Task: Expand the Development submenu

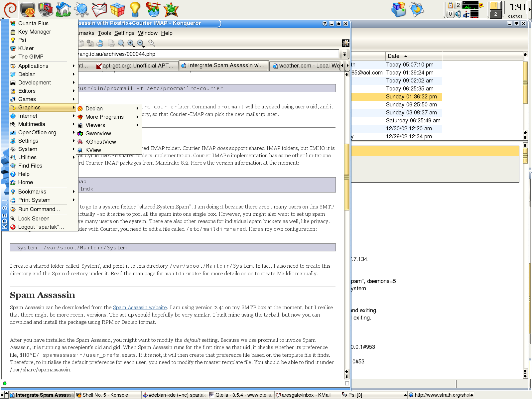Action: click(x=43, y=82)
